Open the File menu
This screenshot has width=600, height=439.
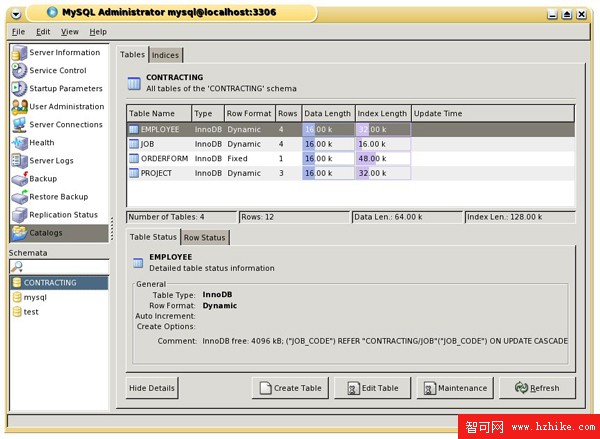[18, 32]
